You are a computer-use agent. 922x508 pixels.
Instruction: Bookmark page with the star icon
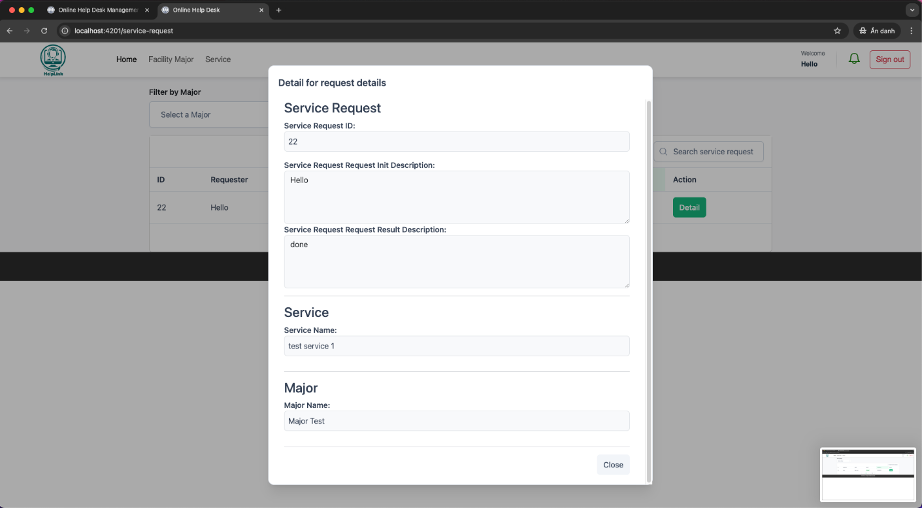837,31
